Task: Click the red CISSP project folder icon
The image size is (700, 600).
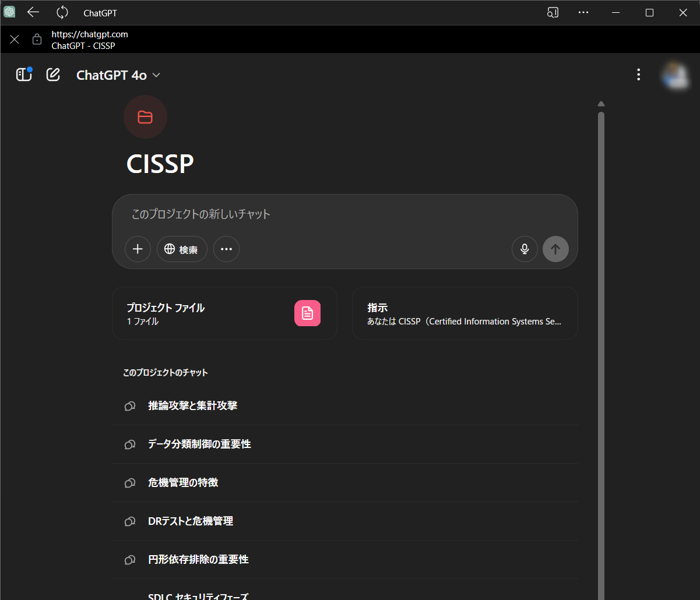Action: (145, 117)
